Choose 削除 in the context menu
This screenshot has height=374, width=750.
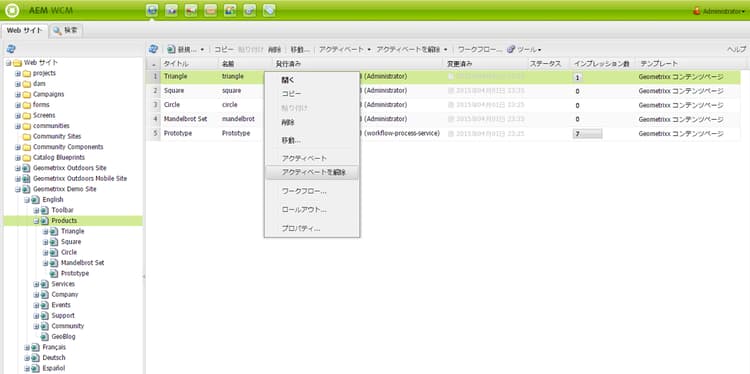pyautogui.click(x=311, y=122)
